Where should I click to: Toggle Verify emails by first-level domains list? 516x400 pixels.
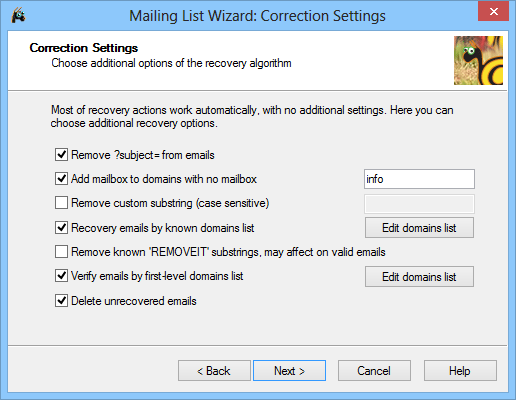tap(61, 276)
